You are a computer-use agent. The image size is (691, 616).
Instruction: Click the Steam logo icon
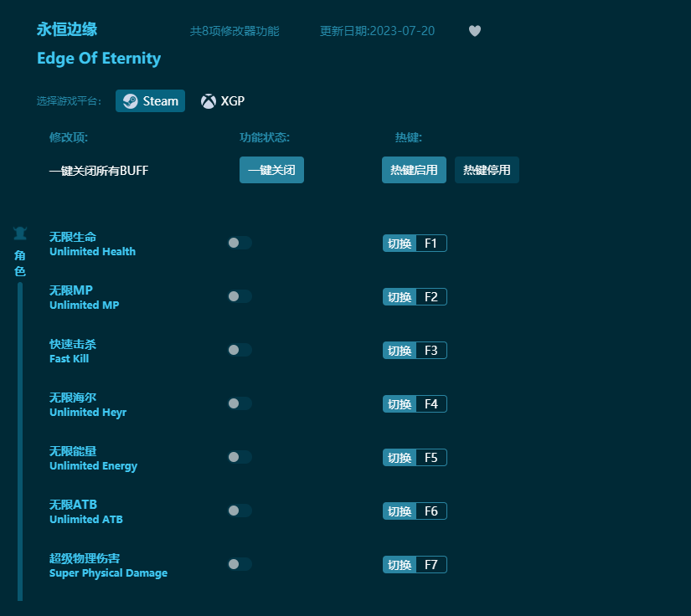(130, 100)
